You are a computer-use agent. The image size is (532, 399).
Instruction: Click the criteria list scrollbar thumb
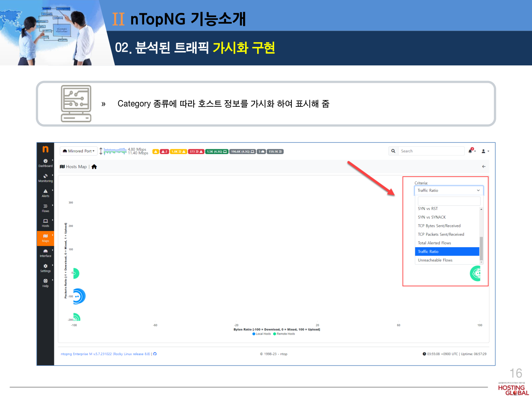point(481,249)
